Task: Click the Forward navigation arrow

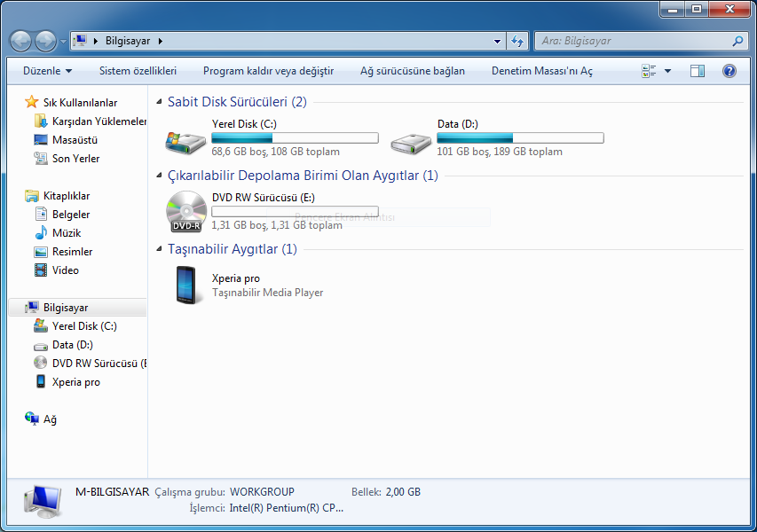Action: (46, 41)
